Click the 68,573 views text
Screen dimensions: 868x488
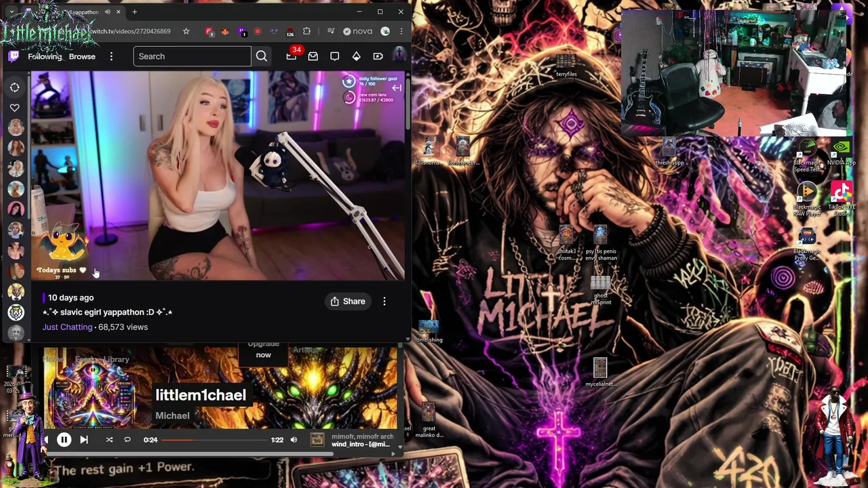coord(123,327)
